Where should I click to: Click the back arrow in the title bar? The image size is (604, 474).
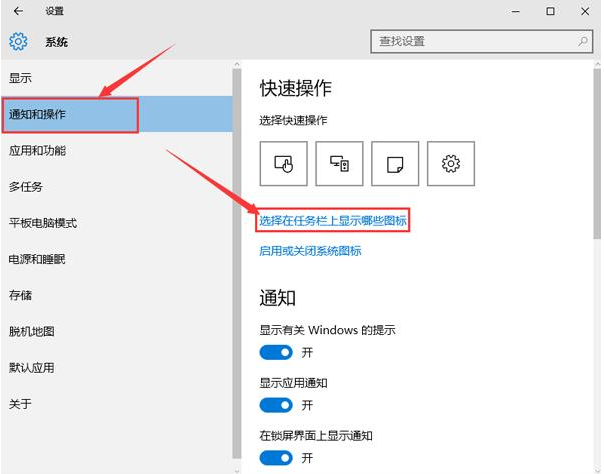click(18, 12)
